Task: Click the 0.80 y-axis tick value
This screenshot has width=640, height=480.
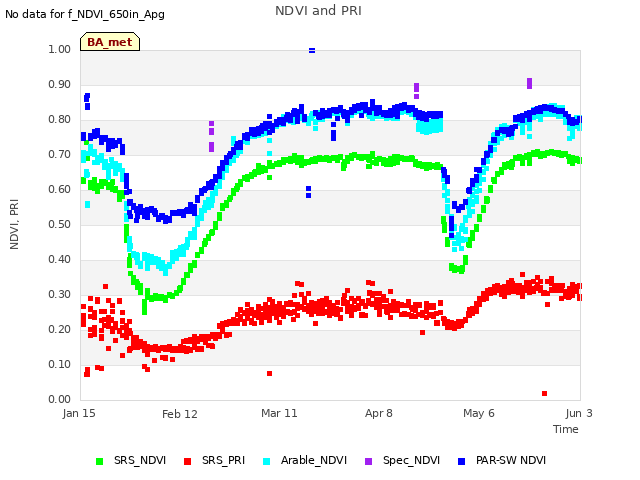Action: pyautogui.click(x=60, y=120)
